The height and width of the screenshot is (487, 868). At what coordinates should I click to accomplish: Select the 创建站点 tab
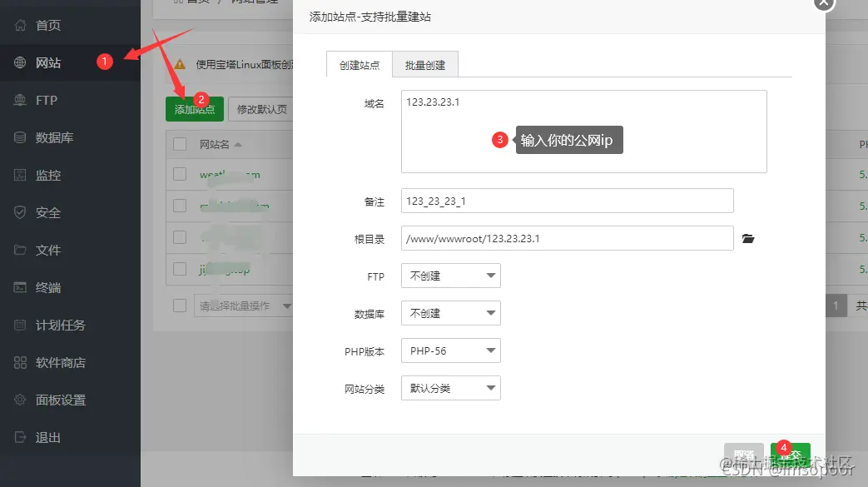pos(359,63)
